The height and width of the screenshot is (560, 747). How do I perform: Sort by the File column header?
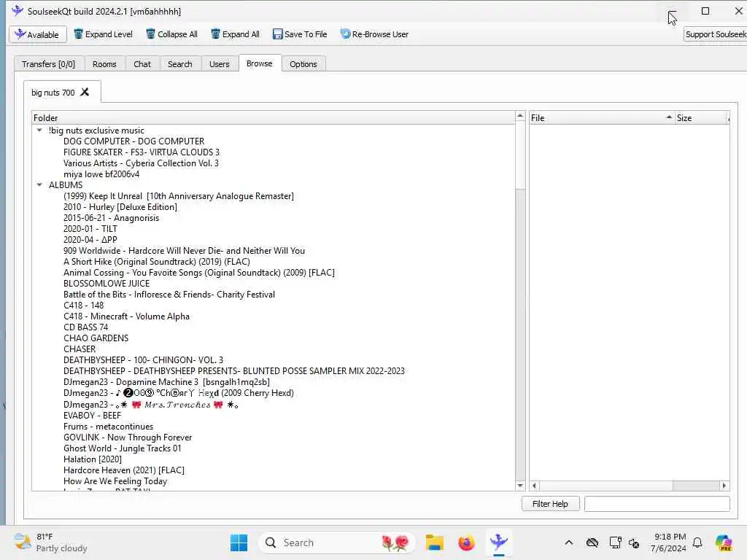pyautogui.click(x=602, y=117)
